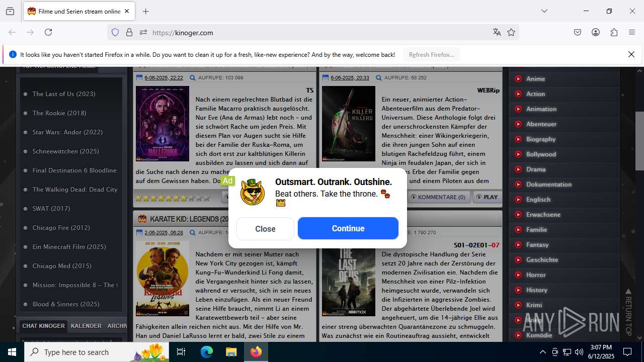Viewport: 644px width, 362px height.
Task: Show site security padlock info
Action: (129, 32)
